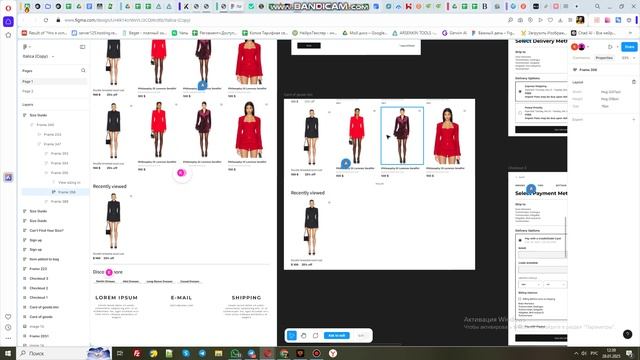Open Telegram from the taskbar
640x360 pixels.
pyautogui.click(x=202, y=353)
